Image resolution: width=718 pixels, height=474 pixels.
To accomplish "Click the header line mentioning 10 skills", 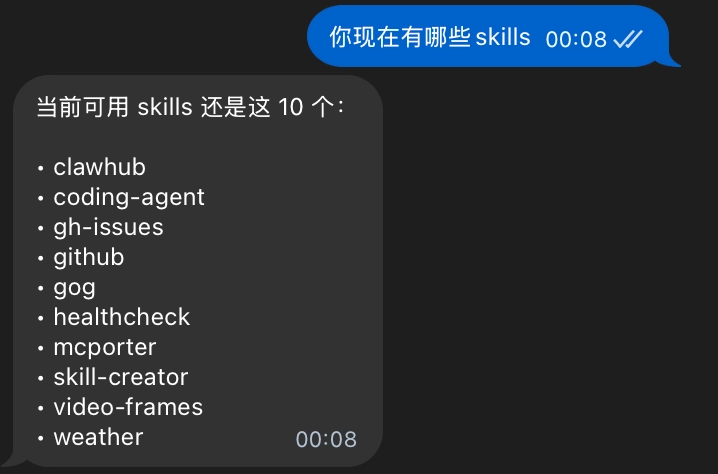I will (x=190, y=108).
